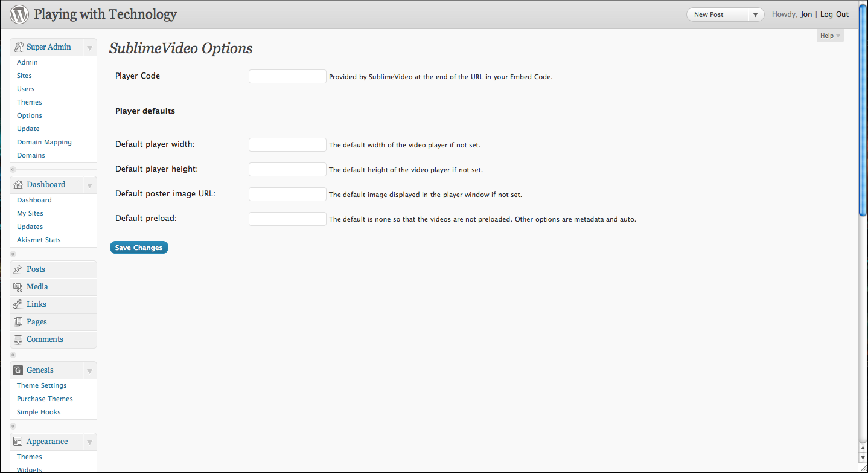Viewport: 868px width, 473px height.
Task: Open Simple Hooks link
Action: 39,412
